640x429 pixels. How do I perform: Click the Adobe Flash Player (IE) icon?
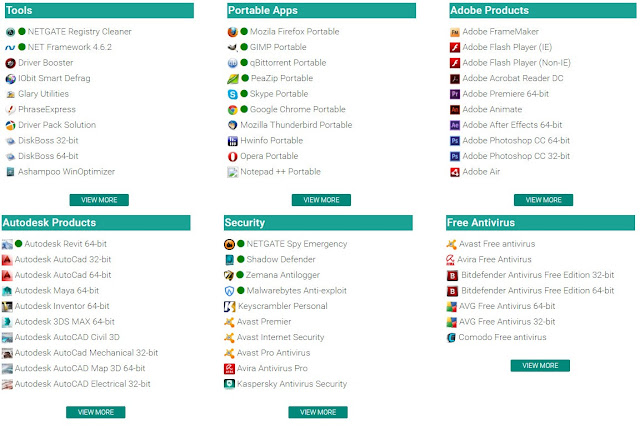[x=455, y=47]
